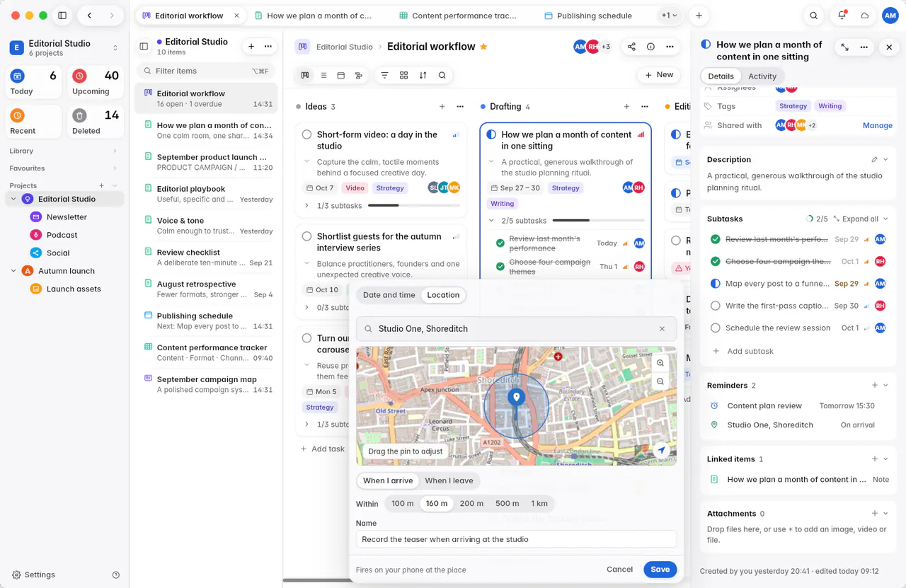Click the Manage link for shared users
This screenshot has width=906, height=588.
click(x=877, y=125)
